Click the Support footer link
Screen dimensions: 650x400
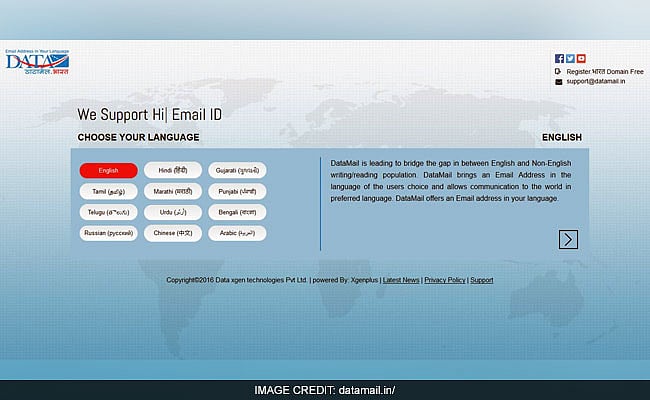pos(481,280)
